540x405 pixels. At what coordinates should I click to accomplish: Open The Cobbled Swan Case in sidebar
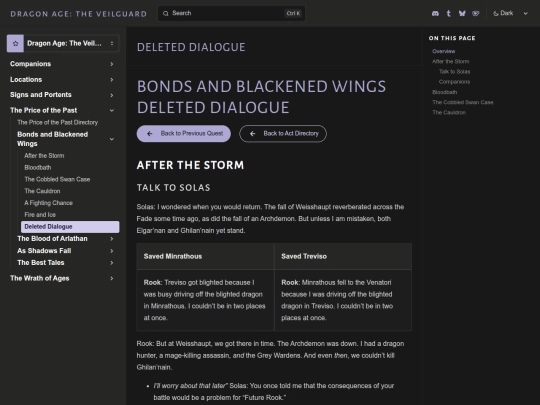57,179
